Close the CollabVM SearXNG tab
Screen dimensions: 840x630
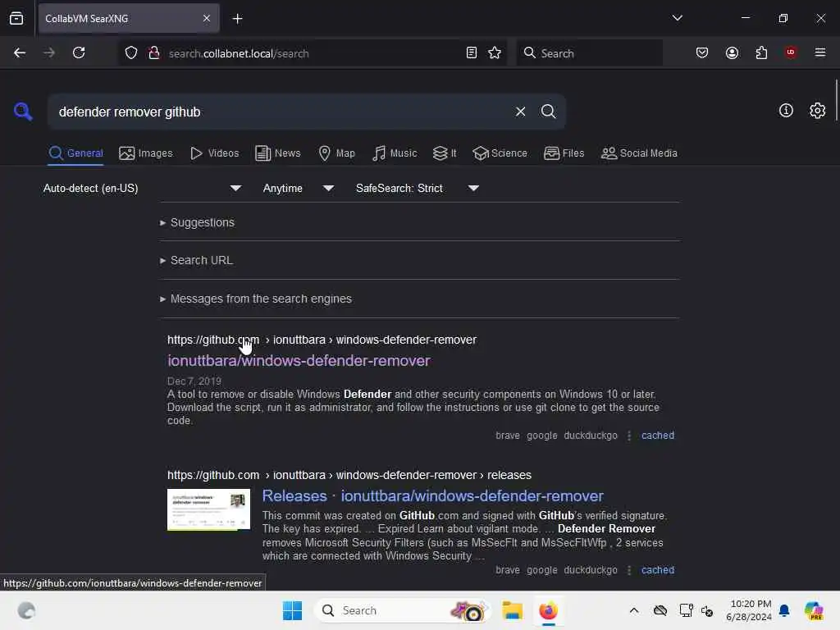click(206, 19)
